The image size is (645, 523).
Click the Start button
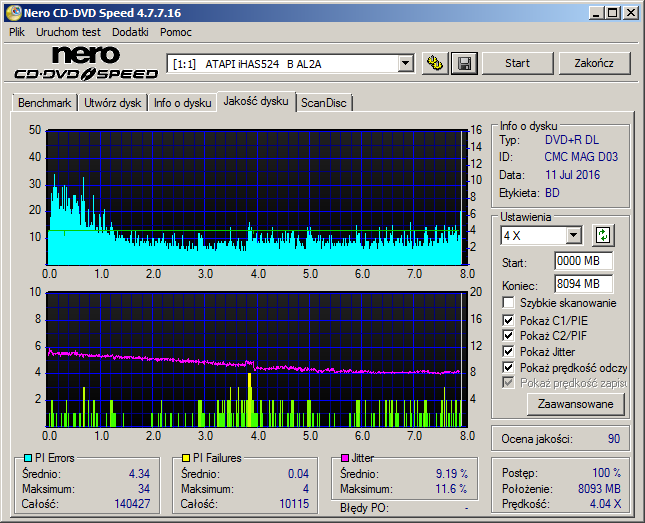tap(517, 63)
